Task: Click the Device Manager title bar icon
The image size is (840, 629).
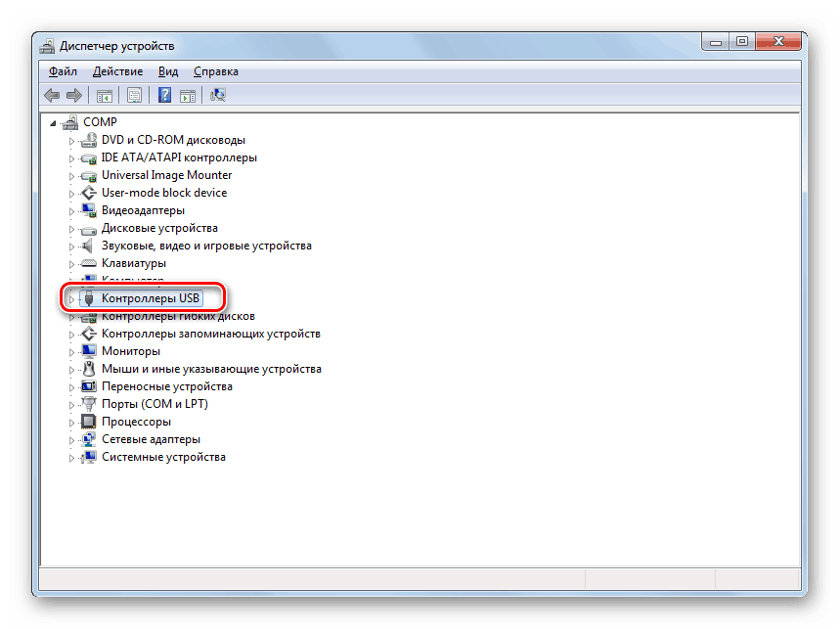Action: pos(47,46)
